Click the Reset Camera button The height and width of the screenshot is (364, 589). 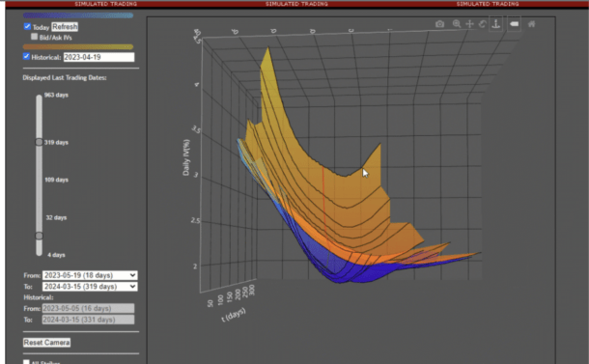click(46, 342)
